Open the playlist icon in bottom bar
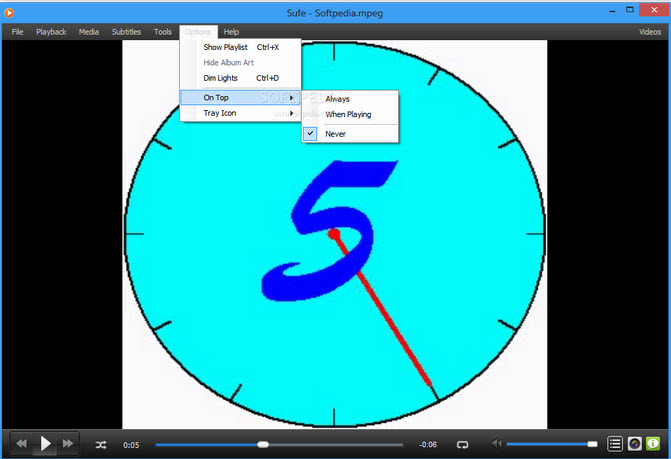 [x=615, y=443]
